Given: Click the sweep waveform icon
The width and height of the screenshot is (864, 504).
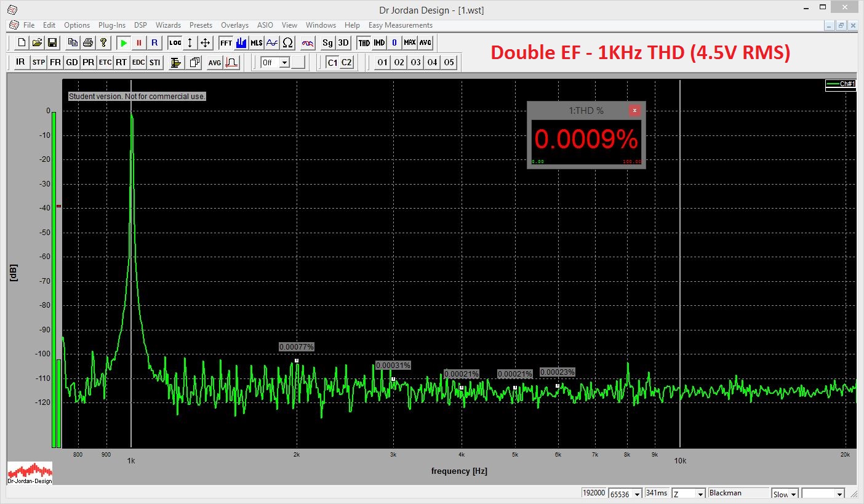Looking at the screenshot, I should tap(272, 42).
